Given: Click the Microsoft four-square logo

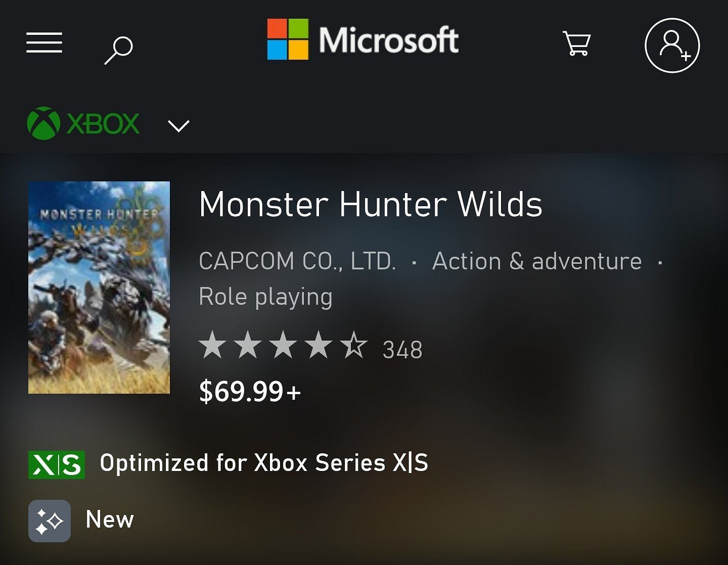Looking at the screenshot, I should [x=288, y=39].
